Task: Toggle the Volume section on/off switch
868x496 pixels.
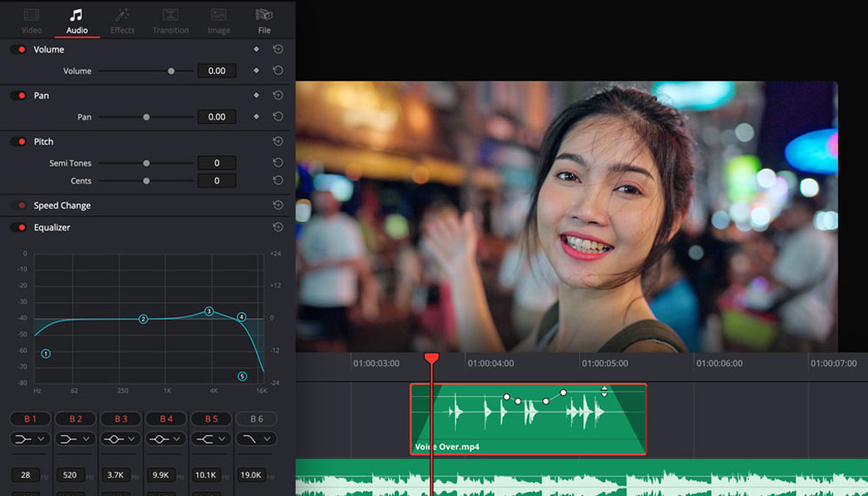Action: pos(19,49)
